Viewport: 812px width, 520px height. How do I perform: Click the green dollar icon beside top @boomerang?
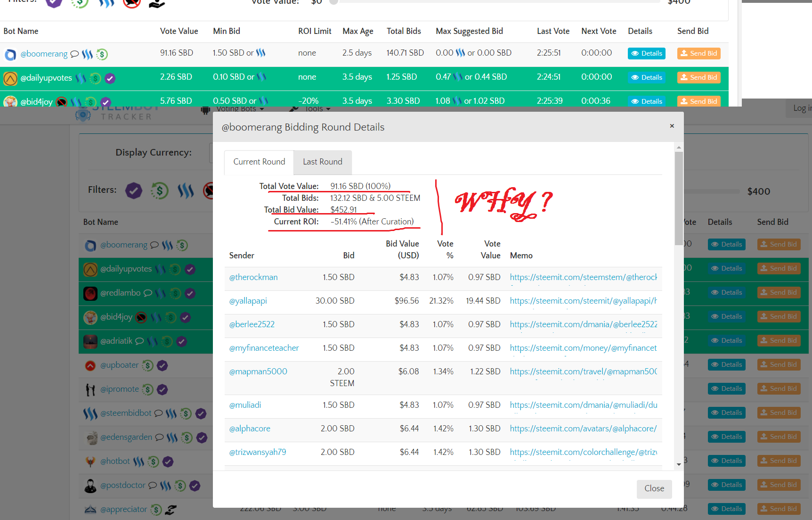(102, 54)
